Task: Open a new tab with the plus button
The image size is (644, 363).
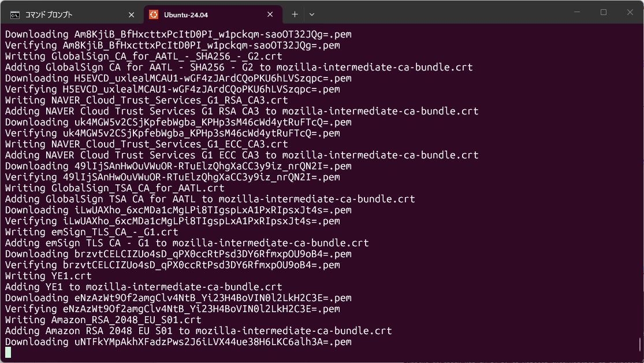Action: [x=295, y=14]
